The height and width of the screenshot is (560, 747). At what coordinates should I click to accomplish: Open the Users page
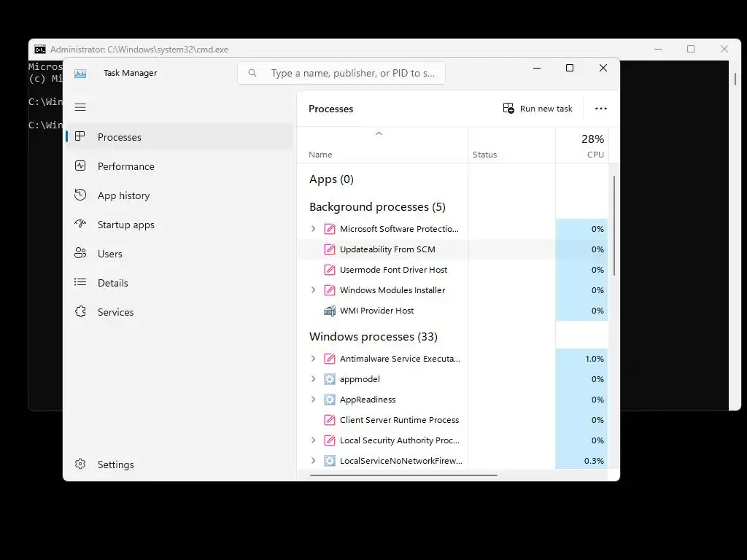pos(180,254)
